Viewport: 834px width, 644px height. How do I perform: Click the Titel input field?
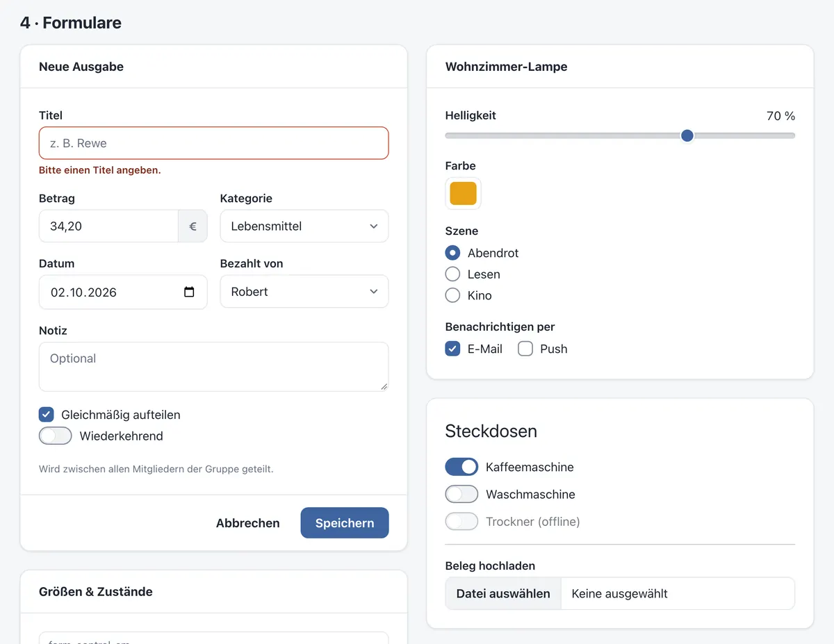click(213, 143)
